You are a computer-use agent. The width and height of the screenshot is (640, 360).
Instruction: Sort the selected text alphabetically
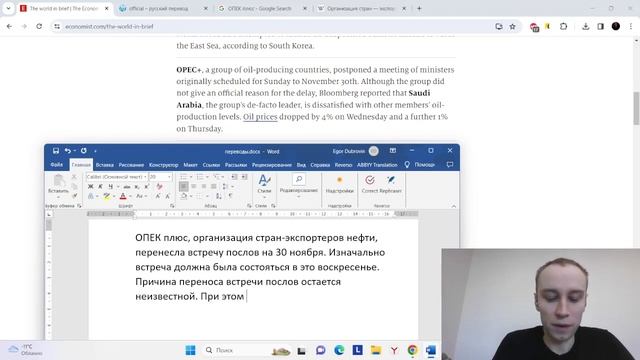point(218,196)
